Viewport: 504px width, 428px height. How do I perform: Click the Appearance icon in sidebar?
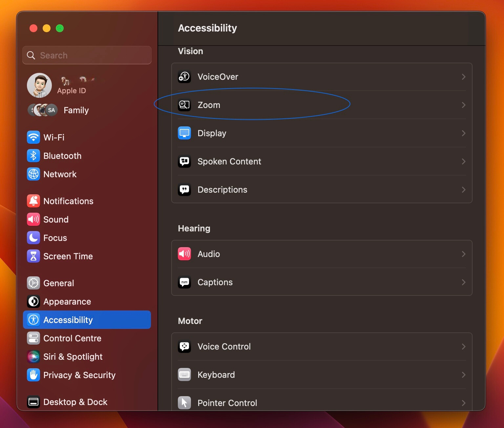click(x=33, y=301)
